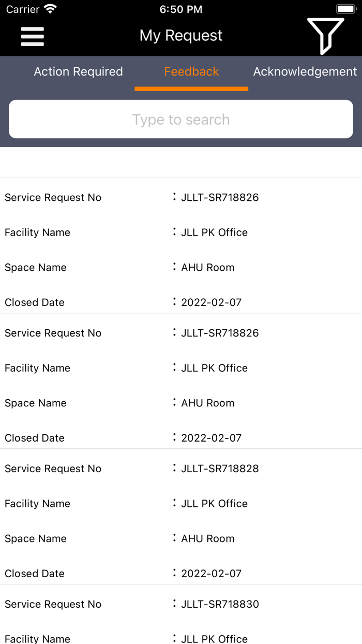The height and width of the screenshot is (644, 362).
Task: Open request JLLT-SR718828 details
Action: point(219,469)
